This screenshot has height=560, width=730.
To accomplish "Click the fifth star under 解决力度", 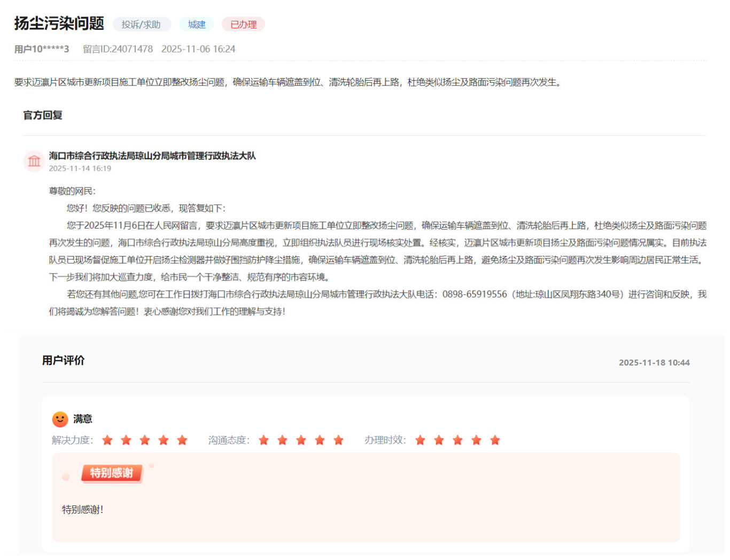I will [182, 440].
